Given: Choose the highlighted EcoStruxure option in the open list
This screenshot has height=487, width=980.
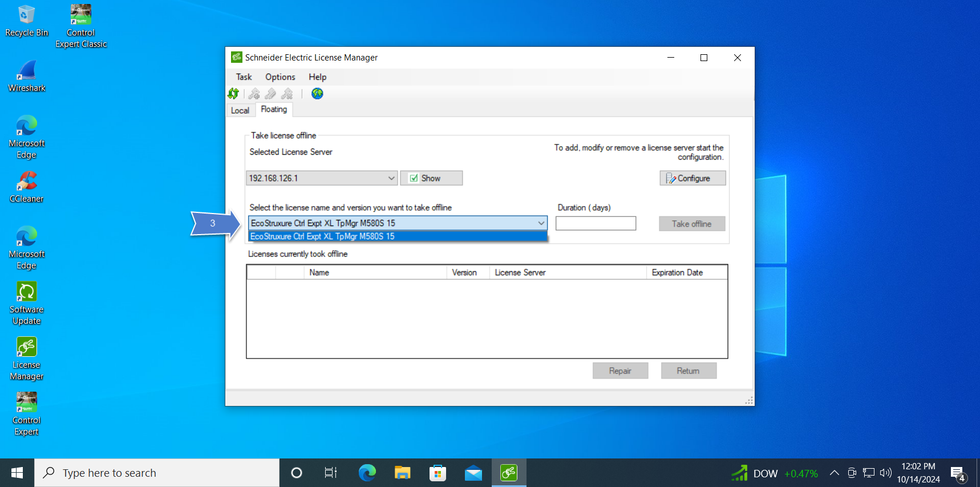Looking at the screenshot, I should pyautogui.click(x=398, y=236).
